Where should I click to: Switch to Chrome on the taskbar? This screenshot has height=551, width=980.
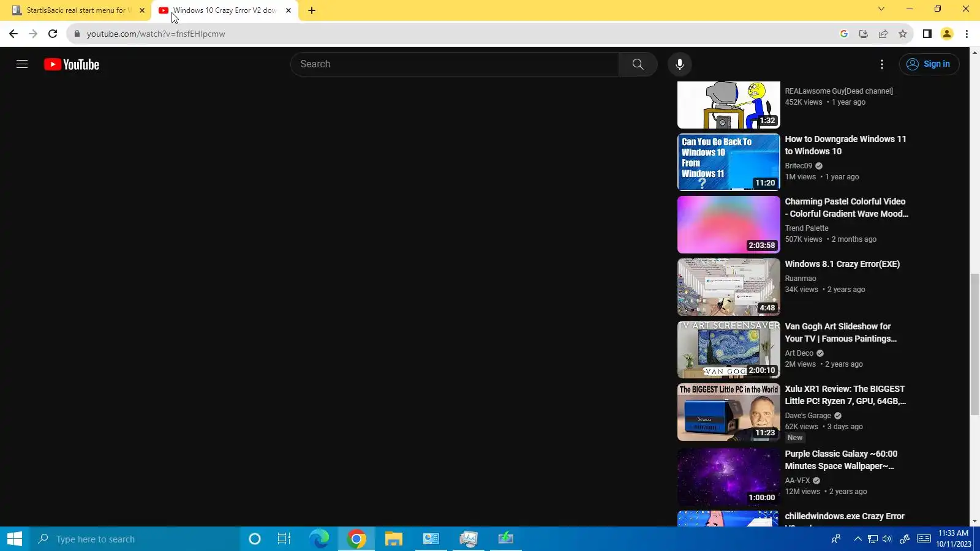click(x=356, y=539)
